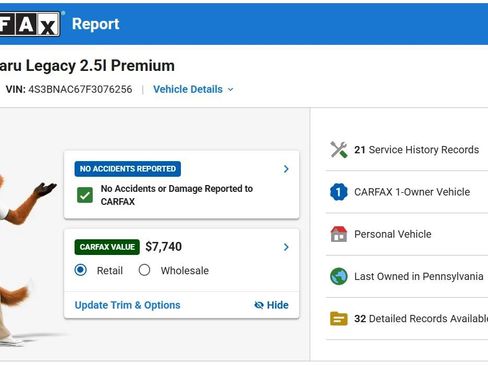This screenshot has height=366, width=488.
Task: Click the VIN number 4S3BNAC67F3076256
Action: (80, 89)
